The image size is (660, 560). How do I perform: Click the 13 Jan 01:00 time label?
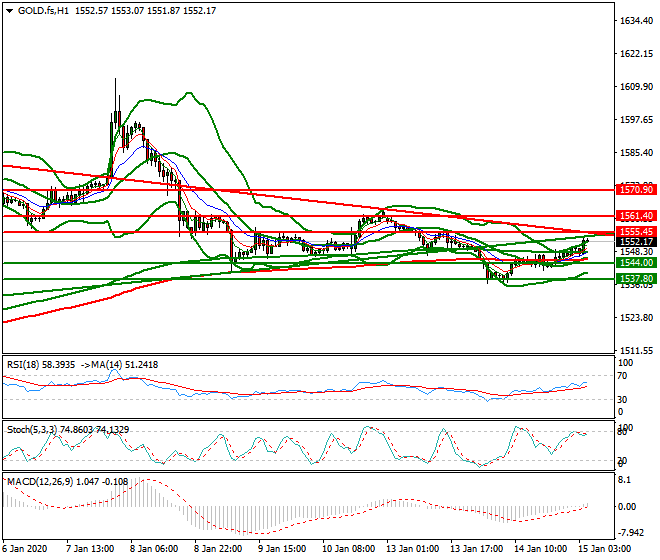(412, 549)
